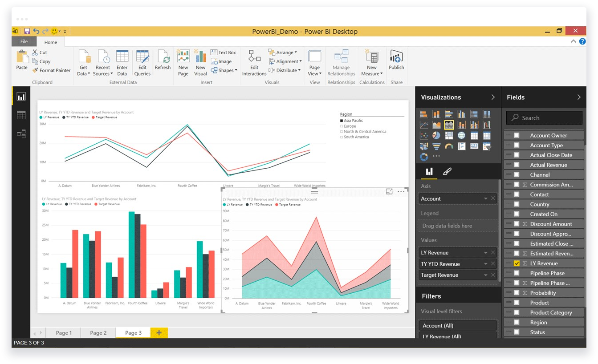Open Format paintbrush tab in Visualizations

447,171
